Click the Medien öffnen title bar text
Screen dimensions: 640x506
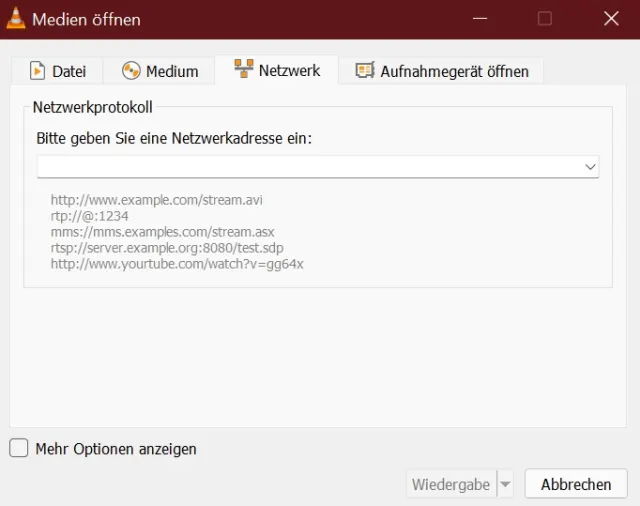click(86, 19)
